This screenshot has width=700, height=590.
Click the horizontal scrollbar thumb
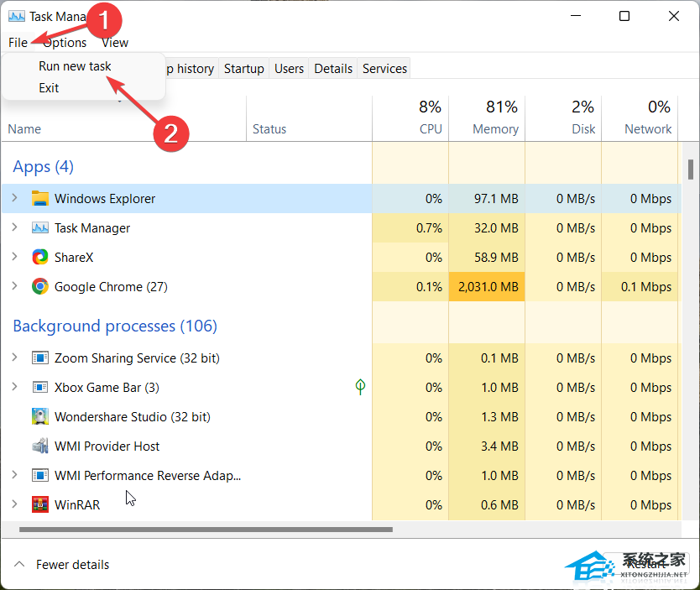pyautogui.click(x=206, y=530)
